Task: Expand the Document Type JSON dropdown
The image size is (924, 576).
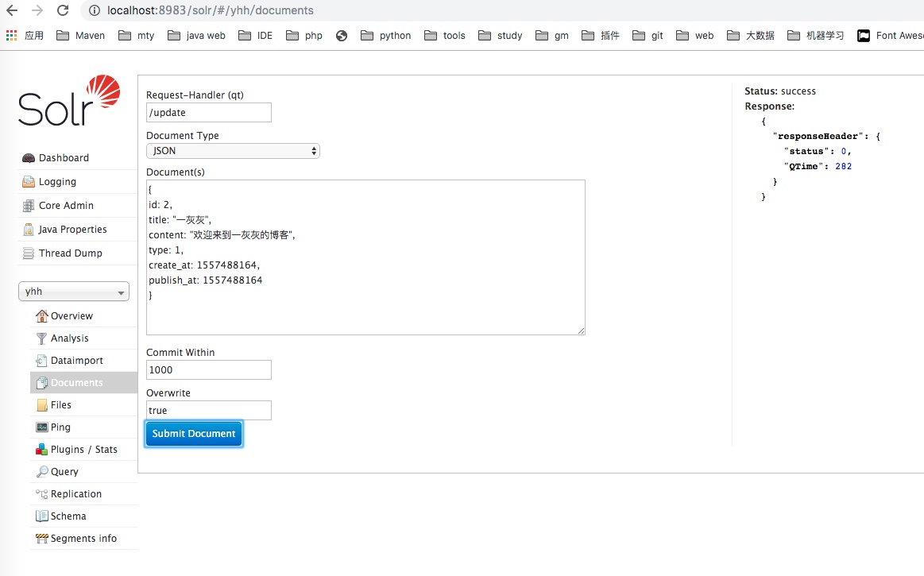Action: click(233, 151)
